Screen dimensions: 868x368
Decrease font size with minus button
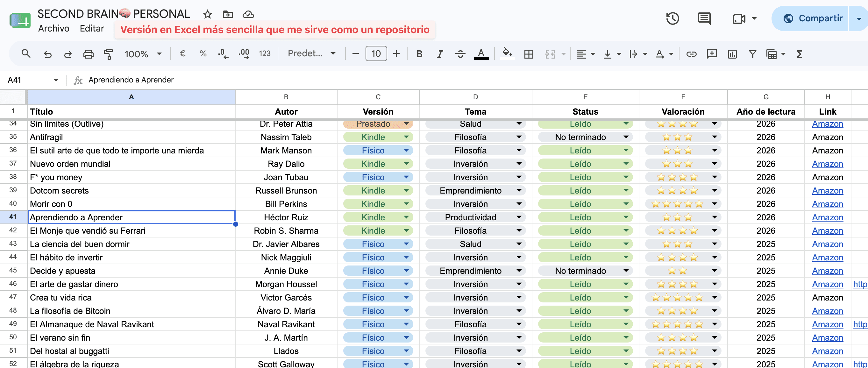(x=355, y=53)
